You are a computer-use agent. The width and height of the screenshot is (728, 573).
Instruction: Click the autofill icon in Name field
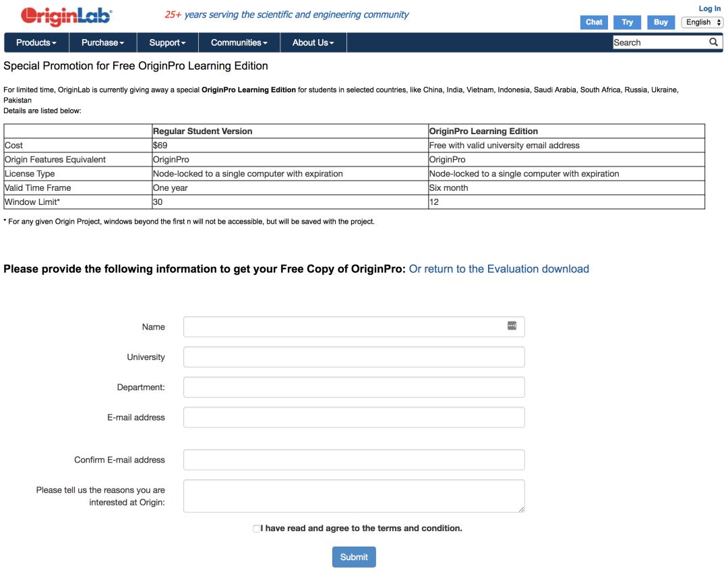(512, 326)
